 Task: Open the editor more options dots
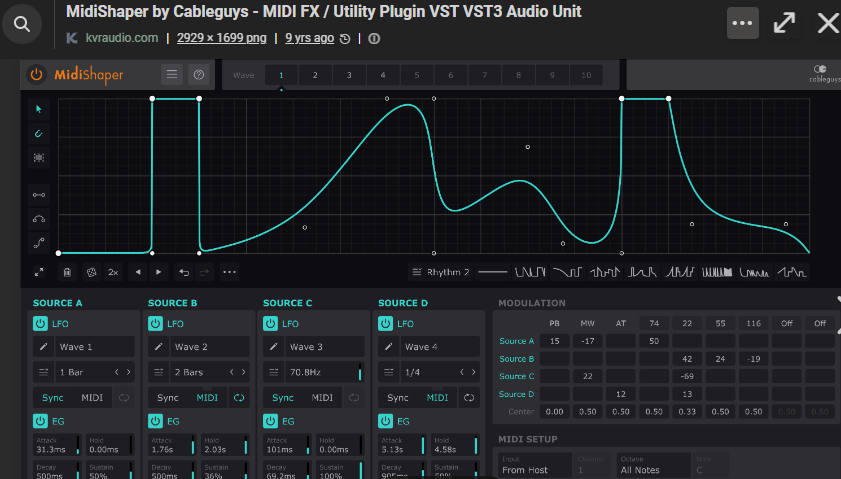[x=230, y=272]
